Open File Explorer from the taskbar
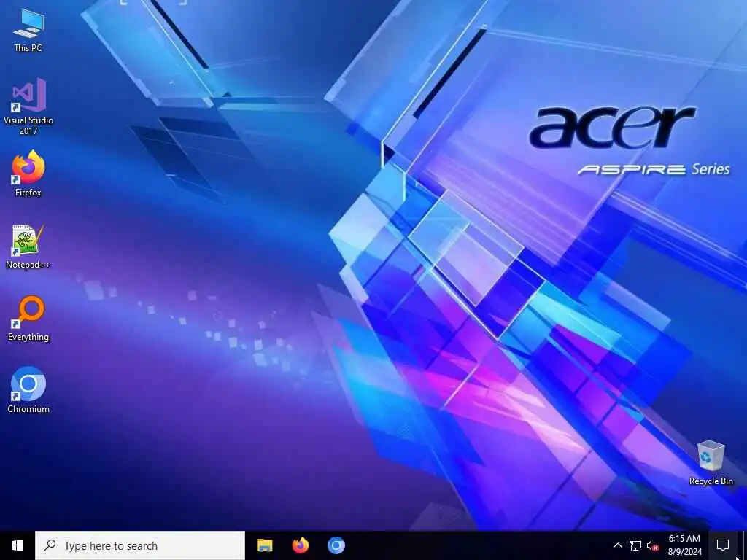The image size is (747, 560). [264, 545]
